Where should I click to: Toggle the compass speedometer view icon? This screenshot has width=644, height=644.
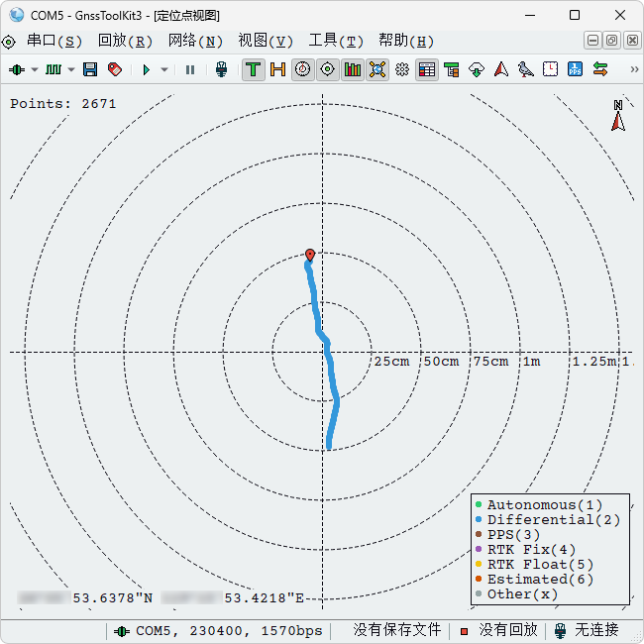(303, 69)
